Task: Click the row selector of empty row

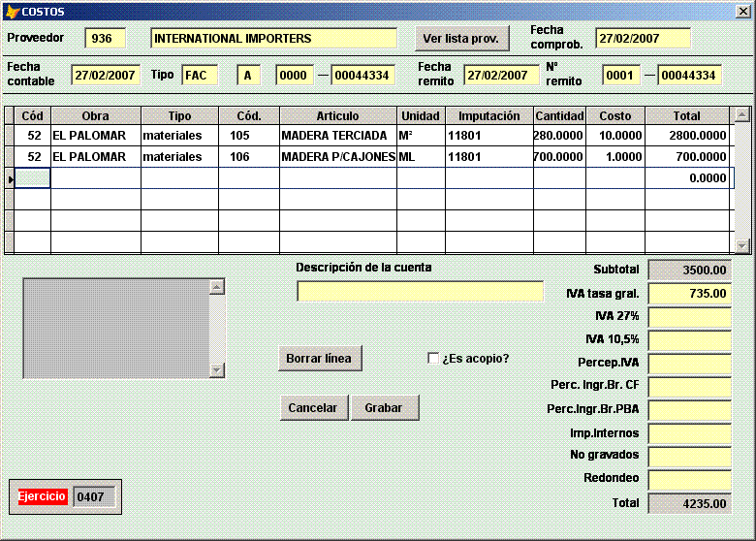Action: (10, 178)
